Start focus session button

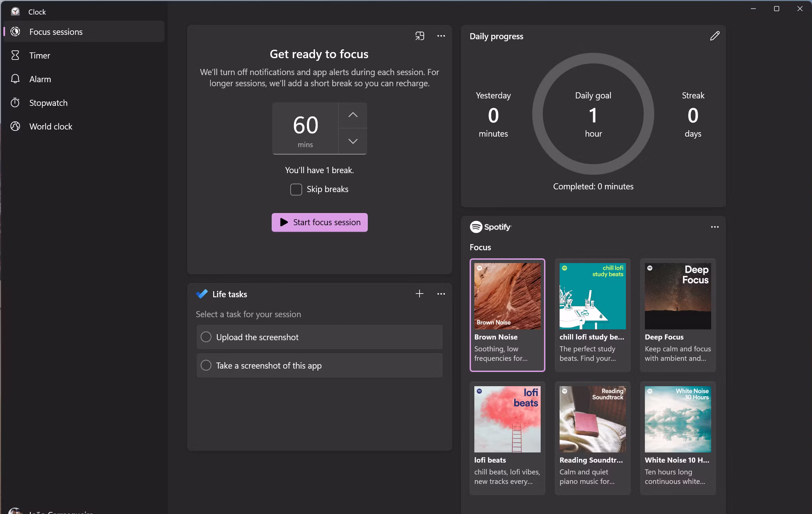pos(319,222)
